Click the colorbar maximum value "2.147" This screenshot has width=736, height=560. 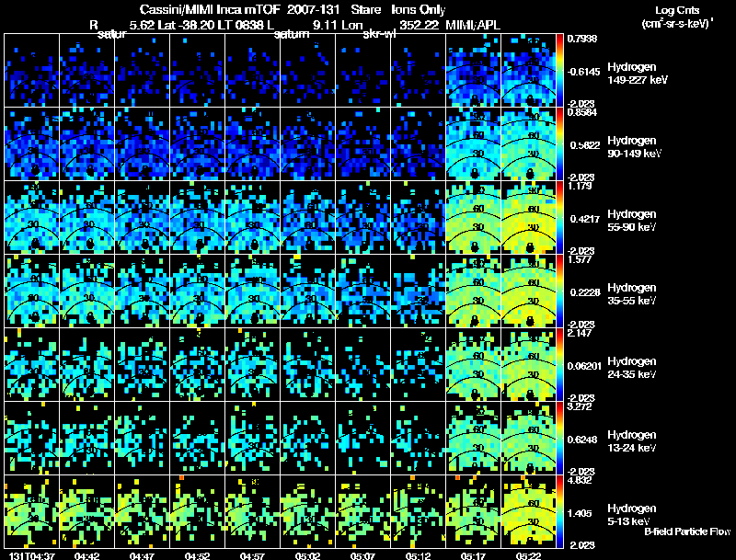point(580,333)
